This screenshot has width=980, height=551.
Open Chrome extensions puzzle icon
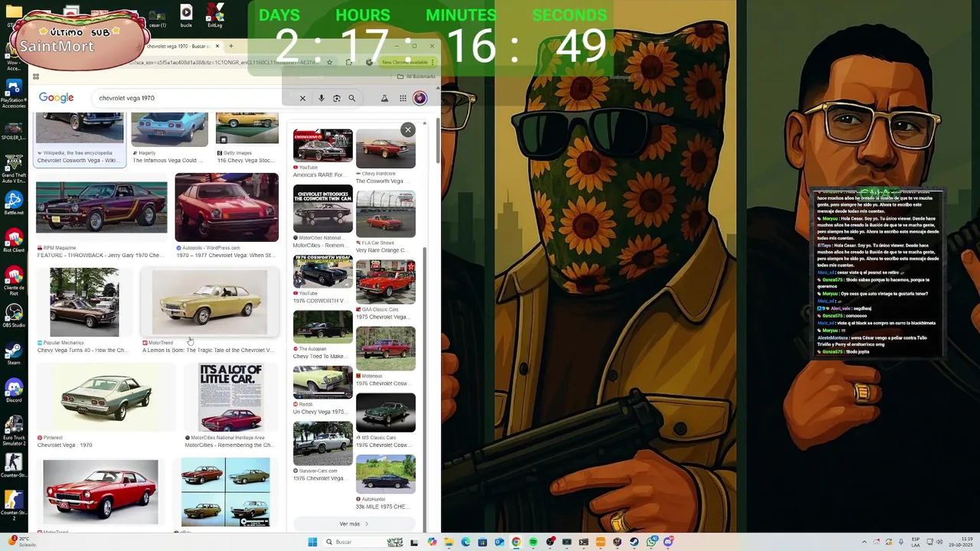349,62
